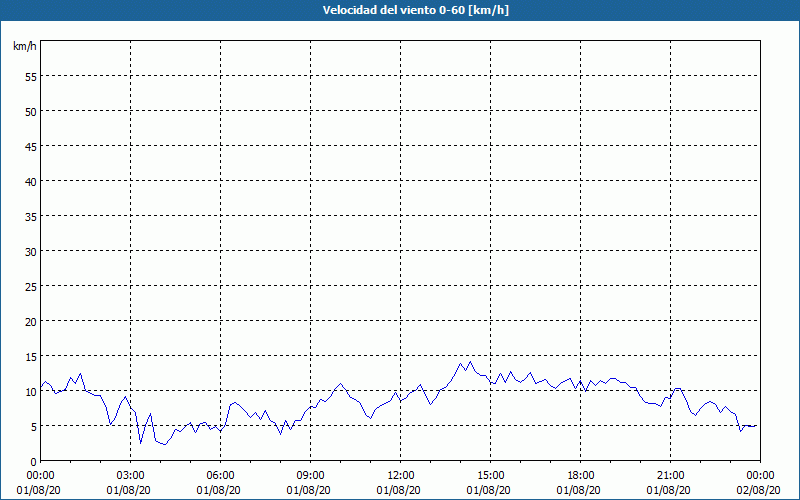The width and height of the screenshot is (800, 500).
Task: Click the 'km/h' unit label on the y-axis
Action: click(24, 46)
